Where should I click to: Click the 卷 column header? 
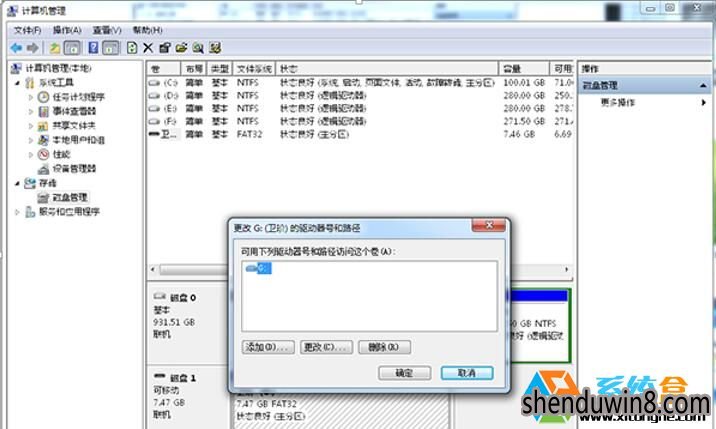tap(163, 69)
